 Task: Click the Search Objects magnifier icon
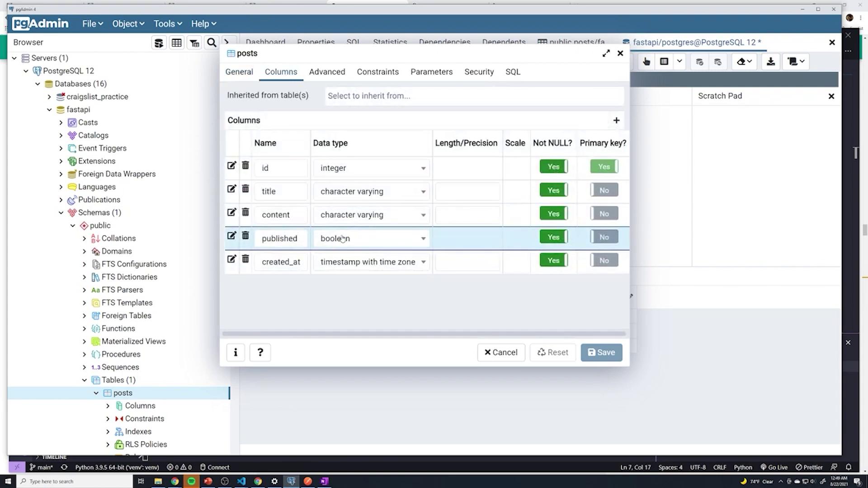coord(212,43)
